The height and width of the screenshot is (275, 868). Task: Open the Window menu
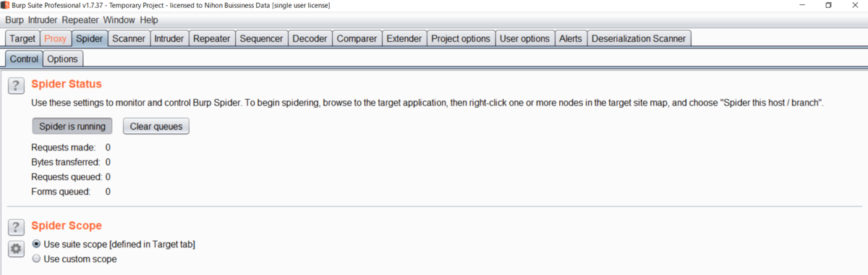click(119, 20)
